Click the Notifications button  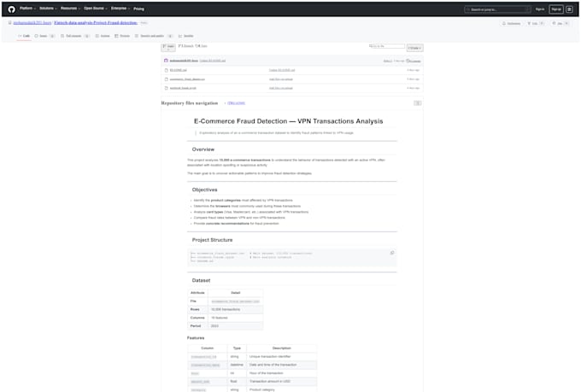[511, 23]
